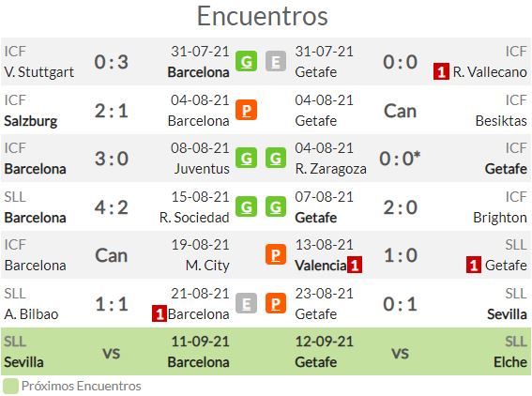This screenshot has width=532, height=396.
Task: Click the gray E badge for Getafe–R. Vallecano
Action: coord(276,61)
